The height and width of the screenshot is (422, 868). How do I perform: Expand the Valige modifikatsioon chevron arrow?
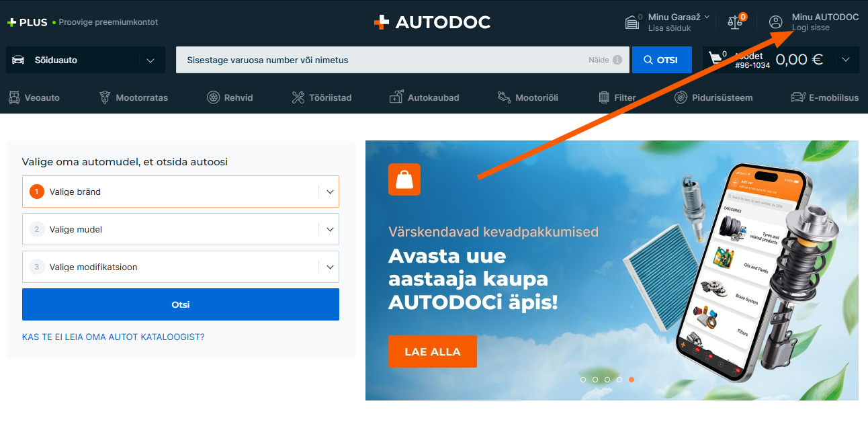pos(330,267)
